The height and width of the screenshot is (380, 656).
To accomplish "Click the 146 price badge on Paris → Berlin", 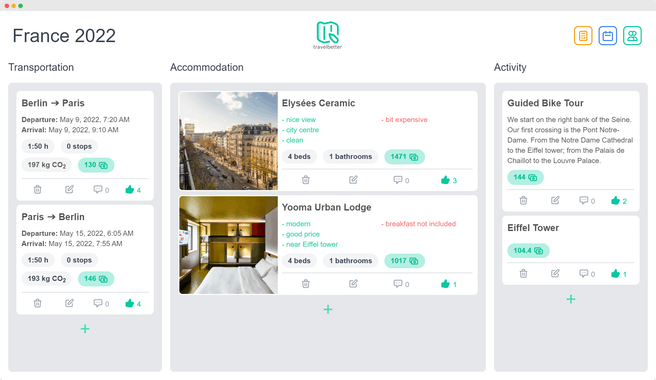I will [96, 279].
